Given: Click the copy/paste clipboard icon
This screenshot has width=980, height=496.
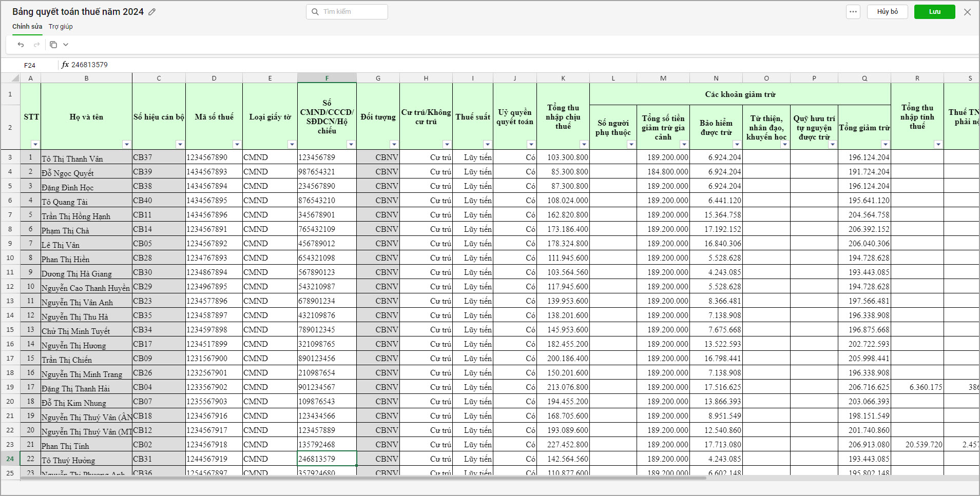Looking at the screenshot, I should pos(53,45).
